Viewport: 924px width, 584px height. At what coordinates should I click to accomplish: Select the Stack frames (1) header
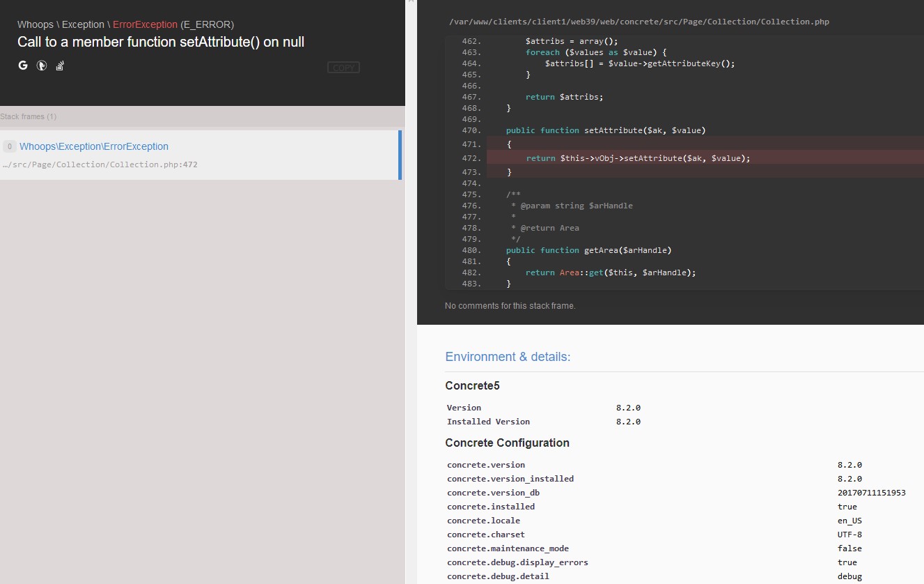click(x=29, y=116)
